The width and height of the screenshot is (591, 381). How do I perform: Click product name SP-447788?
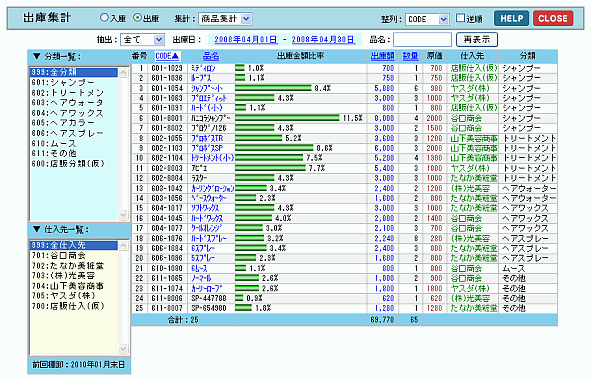(x=209, y=298)
